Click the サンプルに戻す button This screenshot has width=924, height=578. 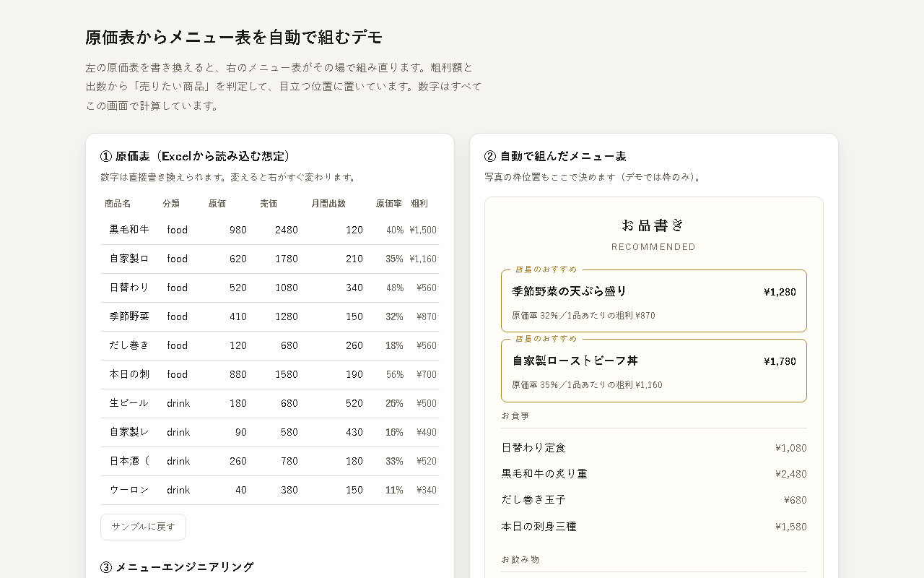click(143, 527)
